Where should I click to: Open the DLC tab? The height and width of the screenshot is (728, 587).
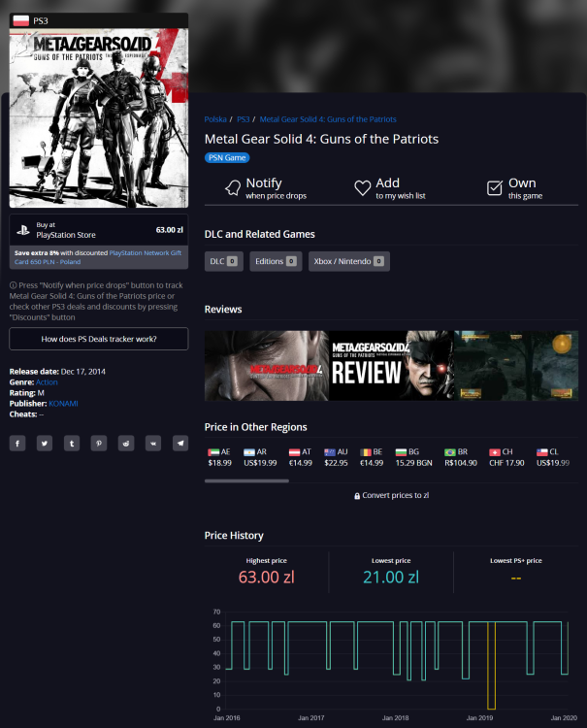(224, 261)
